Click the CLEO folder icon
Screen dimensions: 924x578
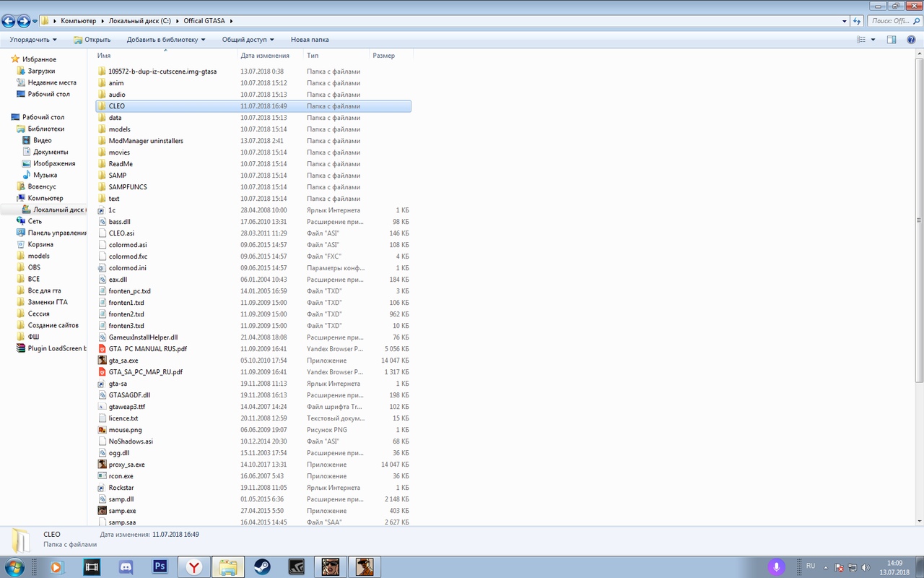[102, 106]
